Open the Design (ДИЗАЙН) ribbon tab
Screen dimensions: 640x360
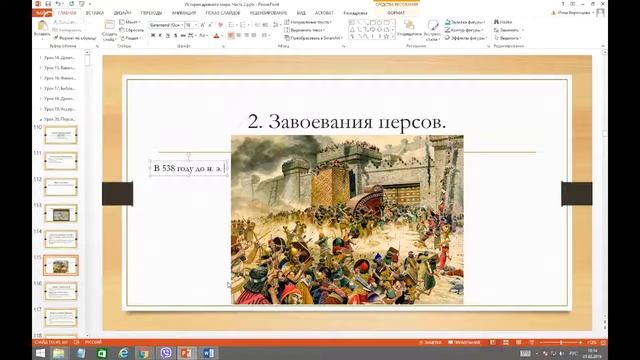click(x=122, y=13)
